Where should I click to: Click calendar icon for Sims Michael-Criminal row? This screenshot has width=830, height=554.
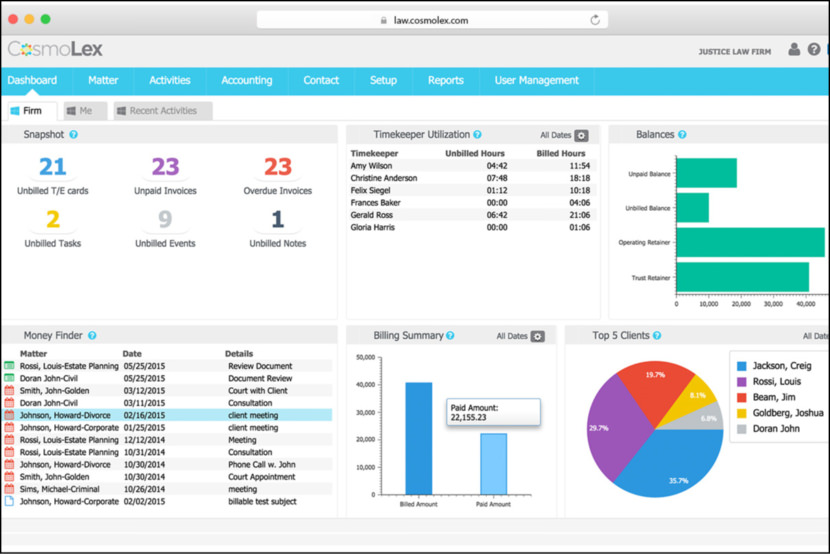[x=9, y=489]
